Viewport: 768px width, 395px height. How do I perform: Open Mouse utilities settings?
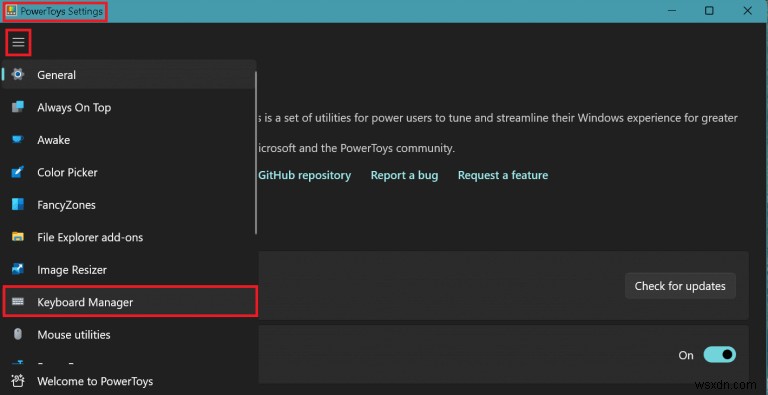(x=129, y=335)
